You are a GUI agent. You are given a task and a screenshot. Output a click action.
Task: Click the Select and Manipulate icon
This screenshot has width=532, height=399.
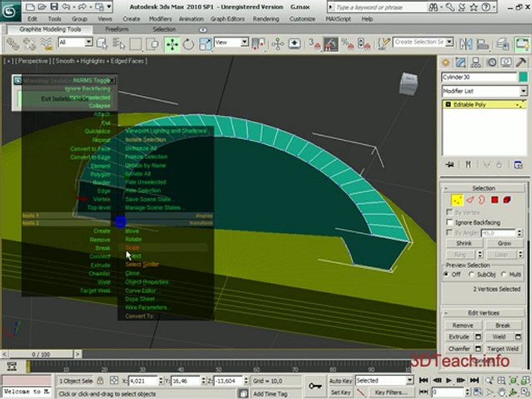pyautogui.click(x=278, y=44)
